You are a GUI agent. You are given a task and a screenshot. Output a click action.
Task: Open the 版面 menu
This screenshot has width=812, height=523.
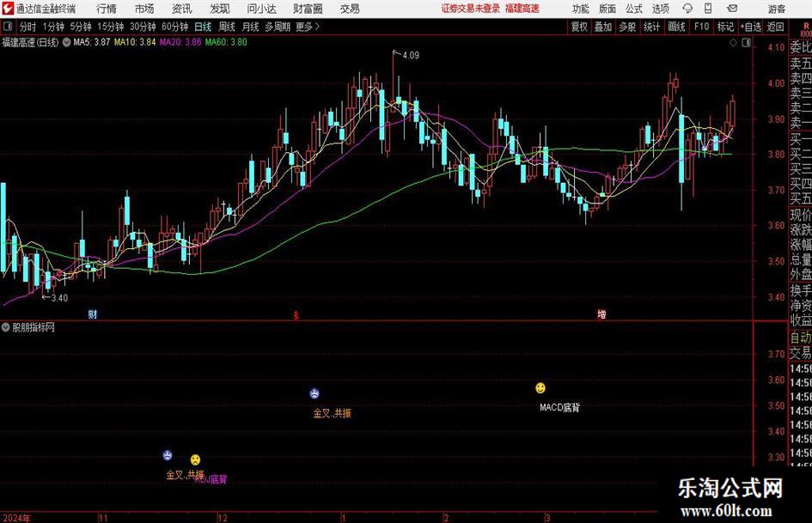607,9
